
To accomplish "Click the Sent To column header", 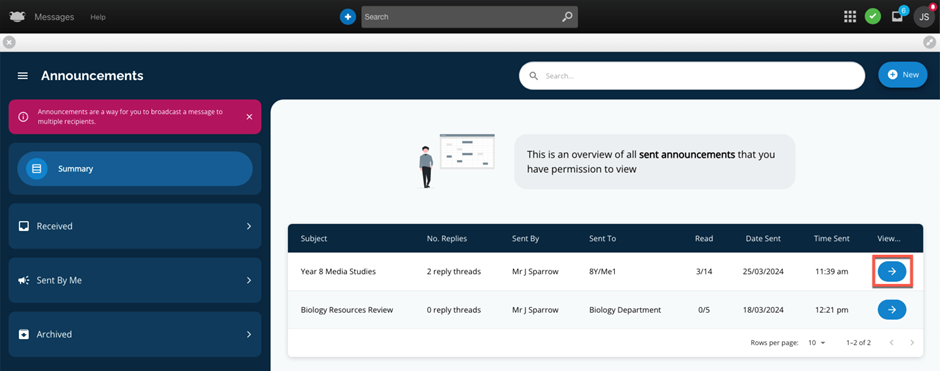I will pos(602,239).
